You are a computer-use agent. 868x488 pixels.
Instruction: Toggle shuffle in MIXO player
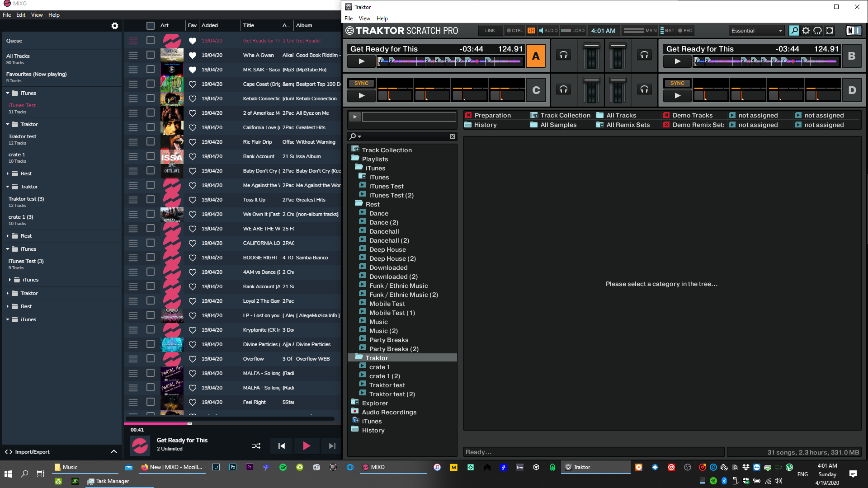click(256, 446)
